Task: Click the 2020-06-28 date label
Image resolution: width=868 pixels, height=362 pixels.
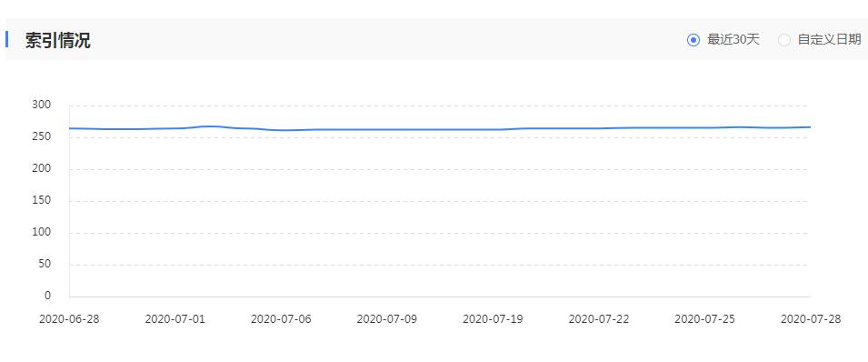Action: (69, 320)
